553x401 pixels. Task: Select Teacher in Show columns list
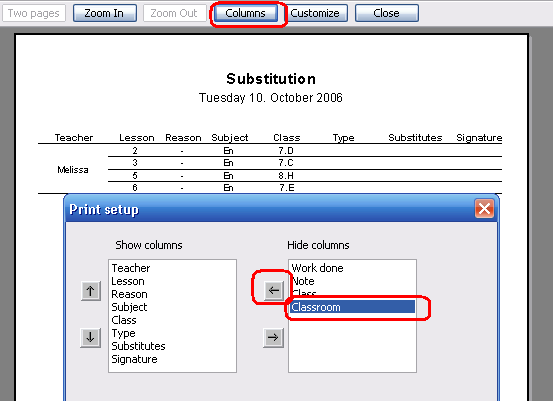coord(130,268)
